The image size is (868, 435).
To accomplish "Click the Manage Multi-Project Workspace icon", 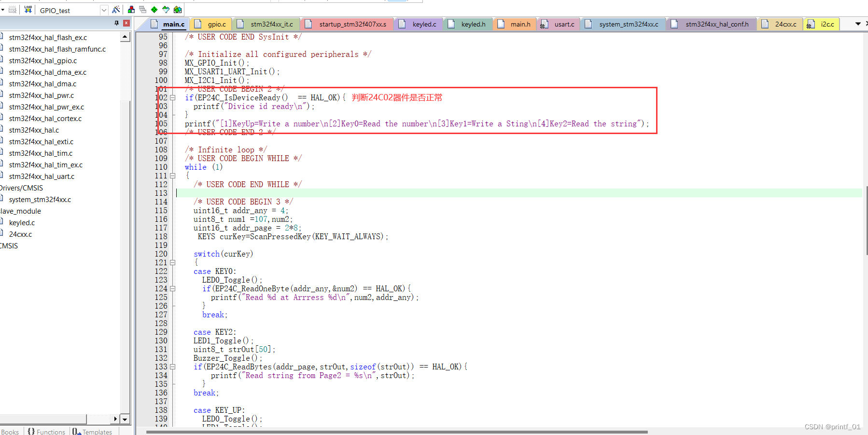I will coord(143,10).
